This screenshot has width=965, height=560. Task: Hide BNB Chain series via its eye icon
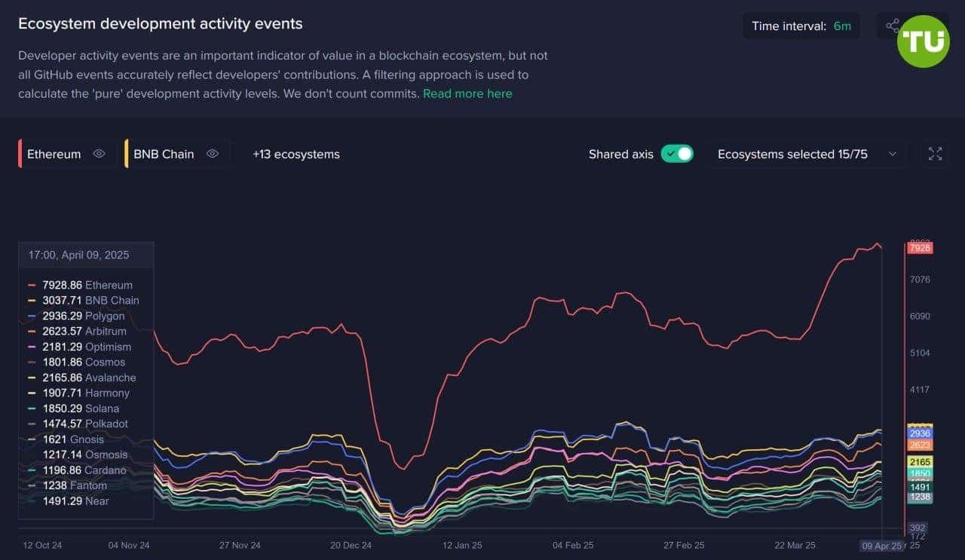[x=213, y=154]
